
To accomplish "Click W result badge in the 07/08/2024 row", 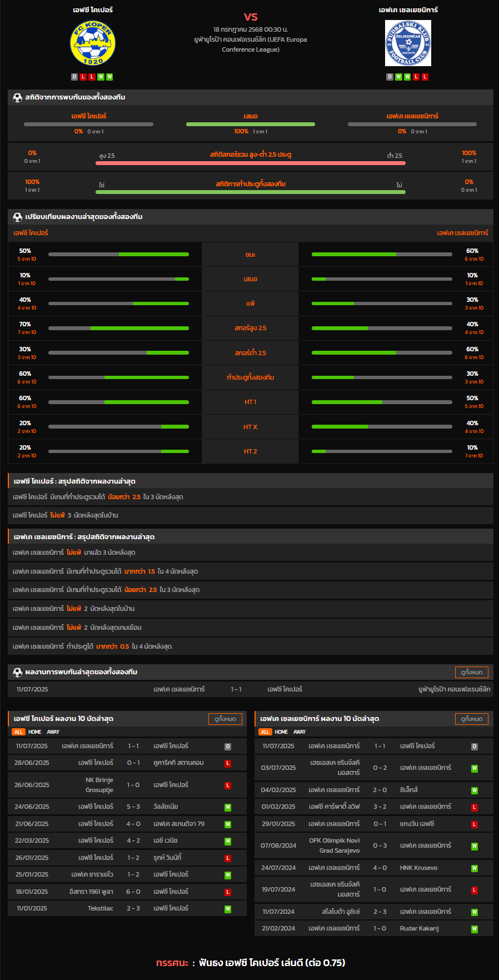I will pos(475,846).
